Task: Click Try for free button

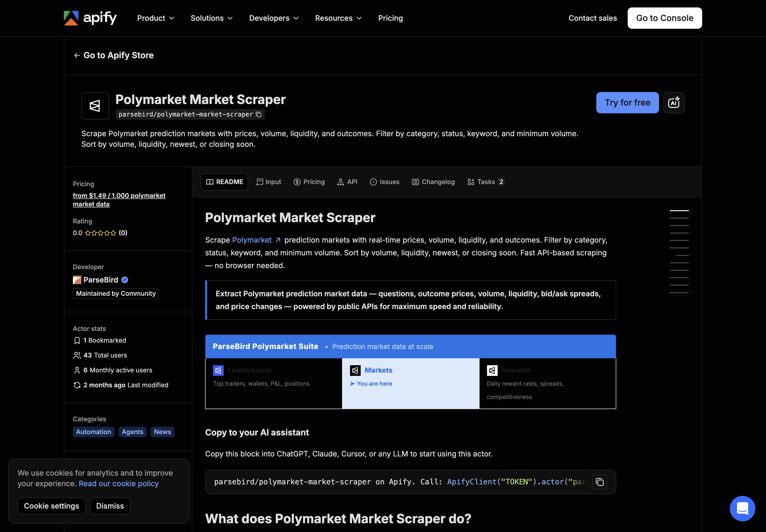Action: click(x=627, y=103)
